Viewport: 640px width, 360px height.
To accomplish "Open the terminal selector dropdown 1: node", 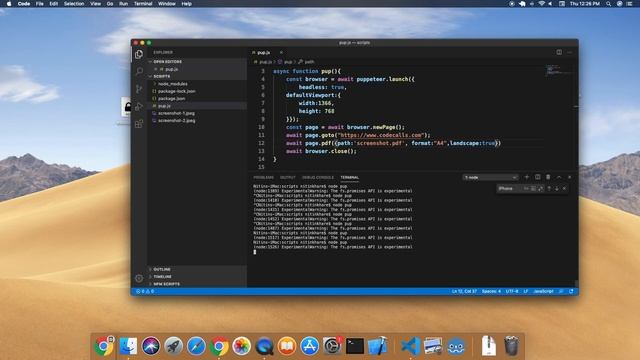I will (491, 178).
